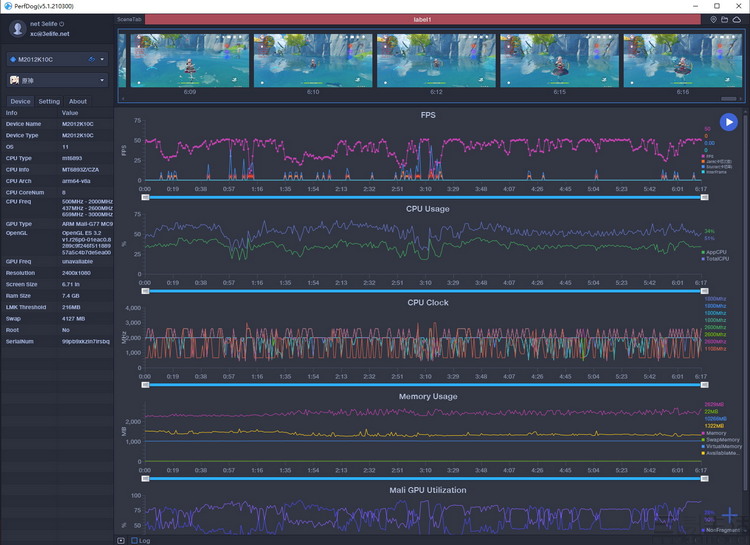
Task: Toggle the Log checkbox
Action: 134,541
